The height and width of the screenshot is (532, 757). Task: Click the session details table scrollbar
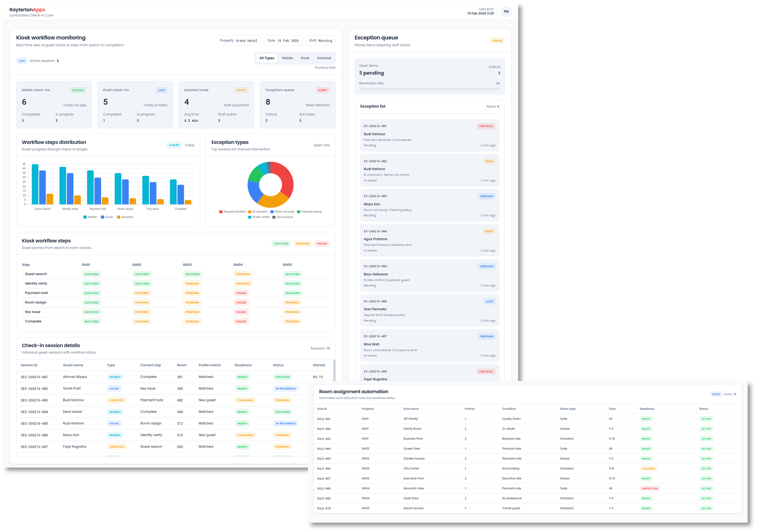coord(334,371)
